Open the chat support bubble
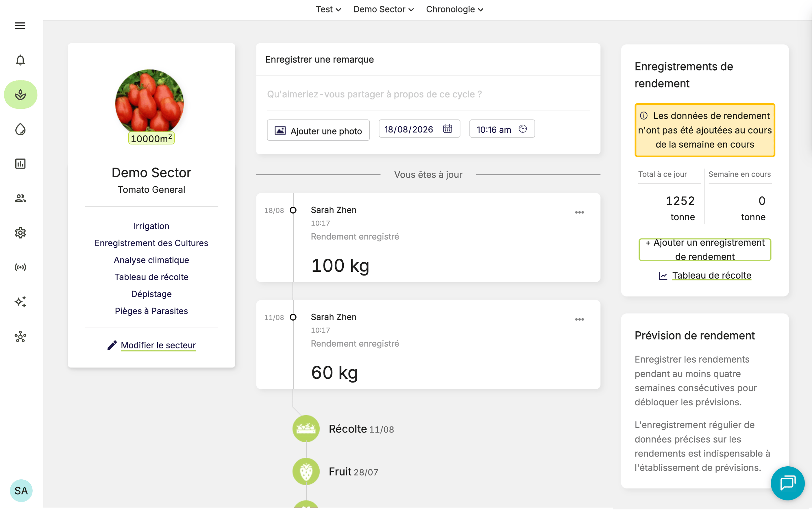 tap(788, 483)
